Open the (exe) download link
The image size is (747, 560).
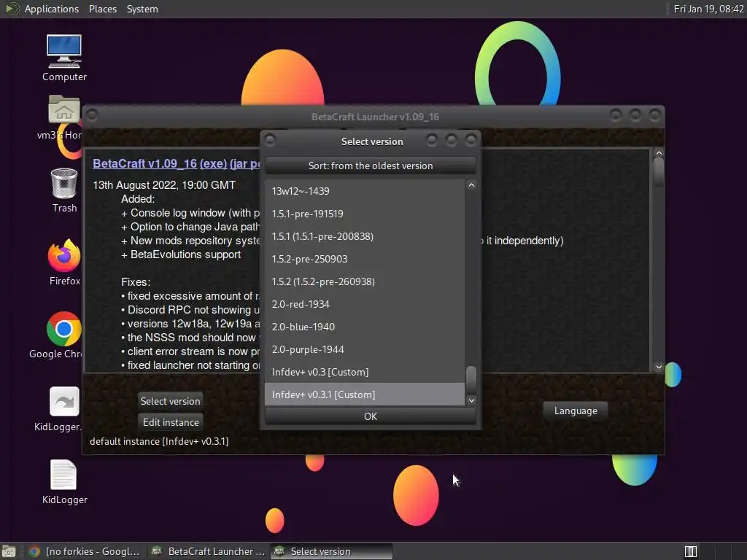pos(214,163)
